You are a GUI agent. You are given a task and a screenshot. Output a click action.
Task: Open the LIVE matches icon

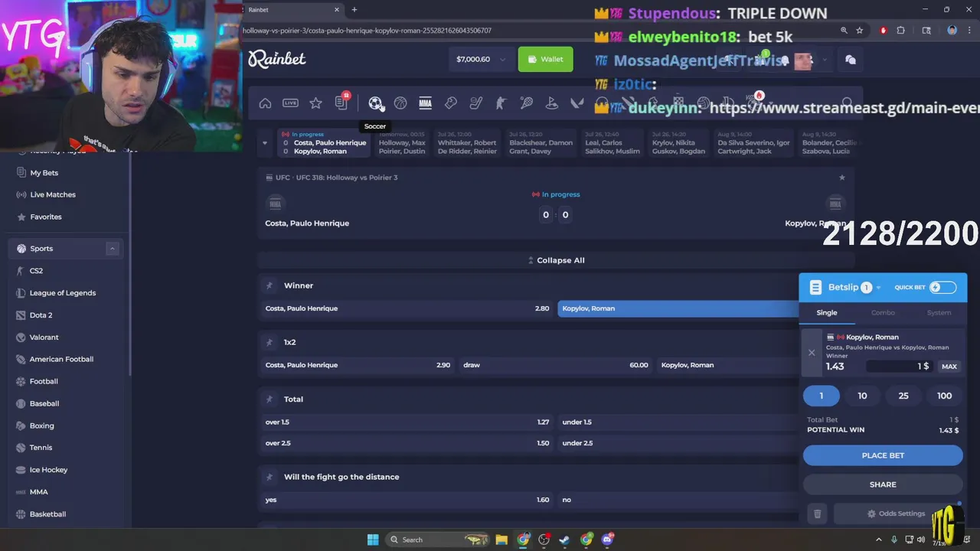pos(290,103)
